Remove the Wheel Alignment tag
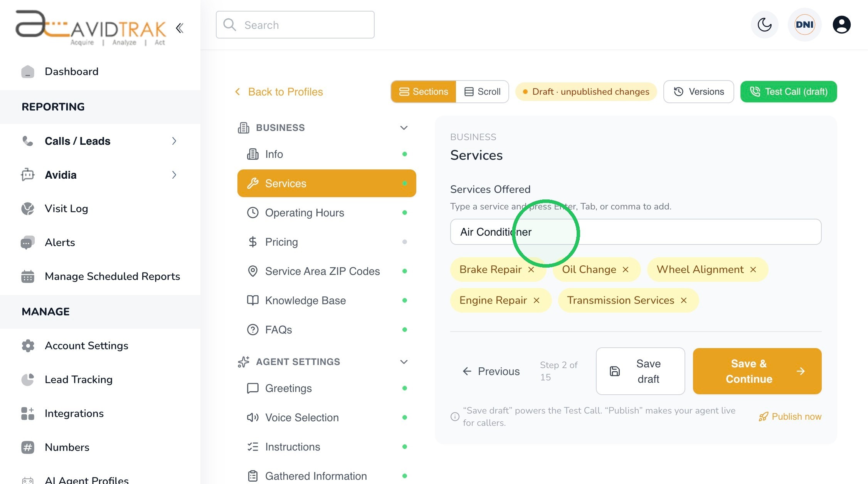This screenshot has width=868, height=484. [x=753, y=270]
